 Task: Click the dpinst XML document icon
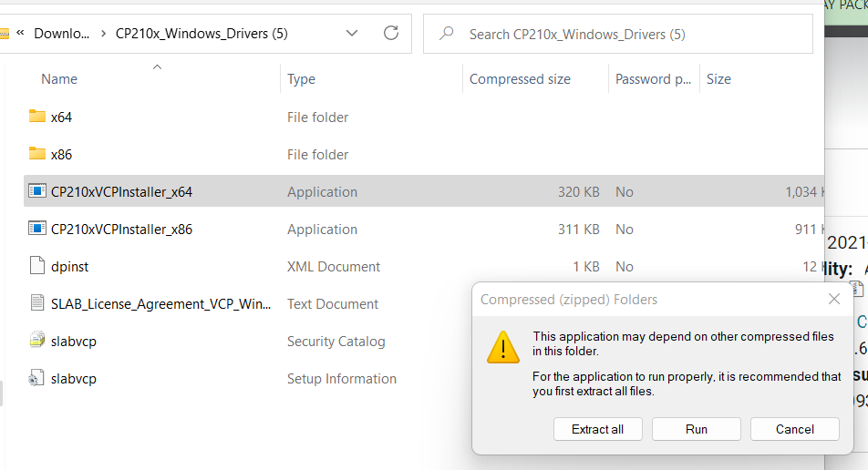tap(37, 266)
